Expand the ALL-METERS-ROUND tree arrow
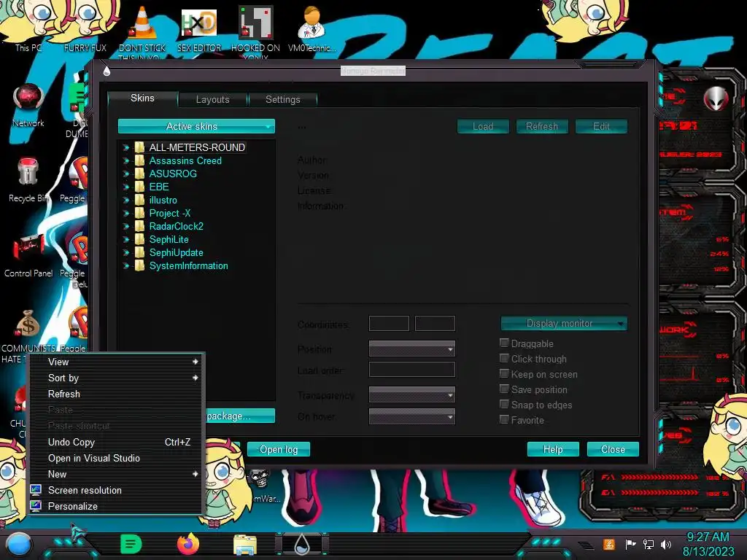This screenshot has height=560, width=747. coord(126,147)
